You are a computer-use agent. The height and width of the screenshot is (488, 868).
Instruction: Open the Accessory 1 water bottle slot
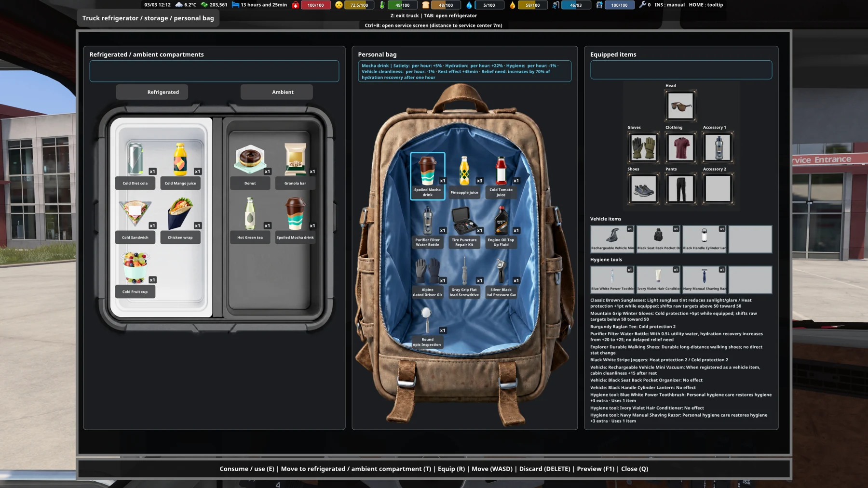(718, 147)
